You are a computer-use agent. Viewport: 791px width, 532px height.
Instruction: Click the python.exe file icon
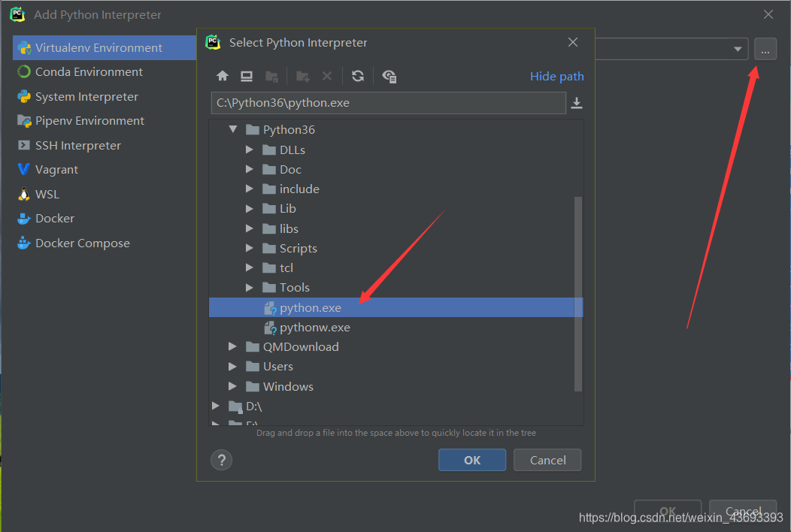271,307
